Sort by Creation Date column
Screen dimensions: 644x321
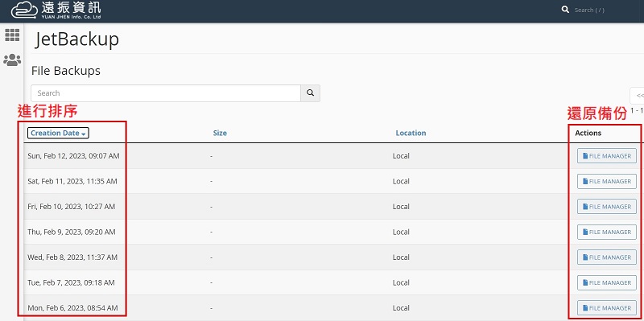coord(58,133)
